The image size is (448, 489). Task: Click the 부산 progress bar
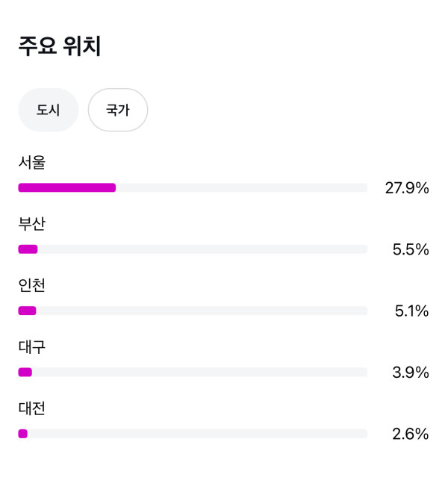coord(193,249)
